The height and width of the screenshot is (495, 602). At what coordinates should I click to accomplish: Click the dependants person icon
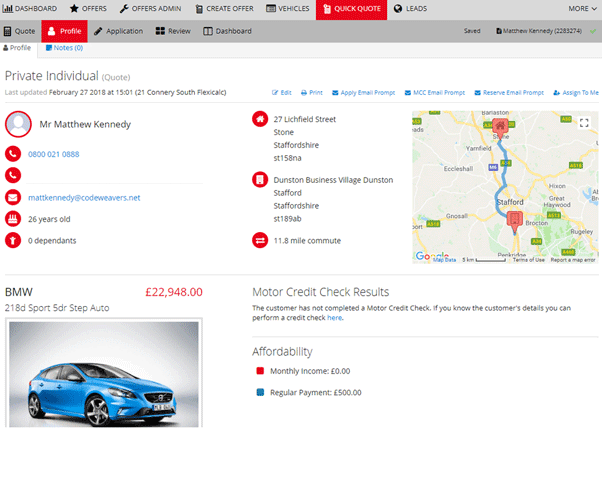[13, 240]
